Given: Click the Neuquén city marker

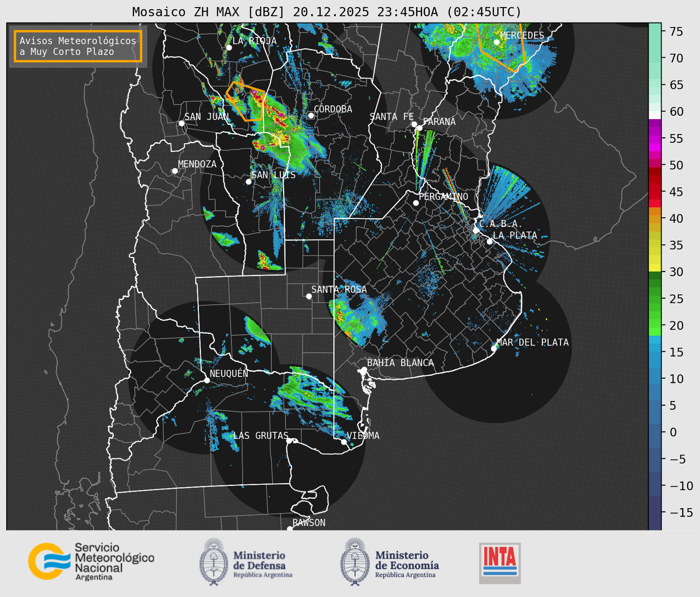Looking at the screenshot, I should (207, 380).
